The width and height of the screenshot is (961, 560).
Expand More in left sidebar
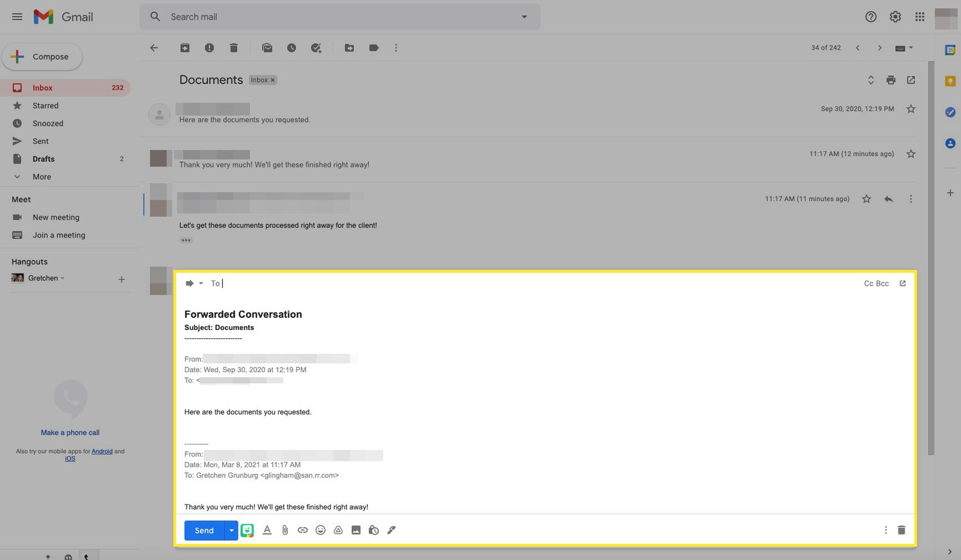[x=42, y=177]
